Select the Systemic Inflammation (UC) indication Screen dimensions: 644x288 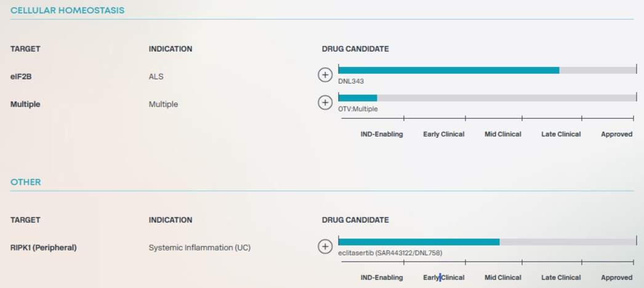pos(199,248)
